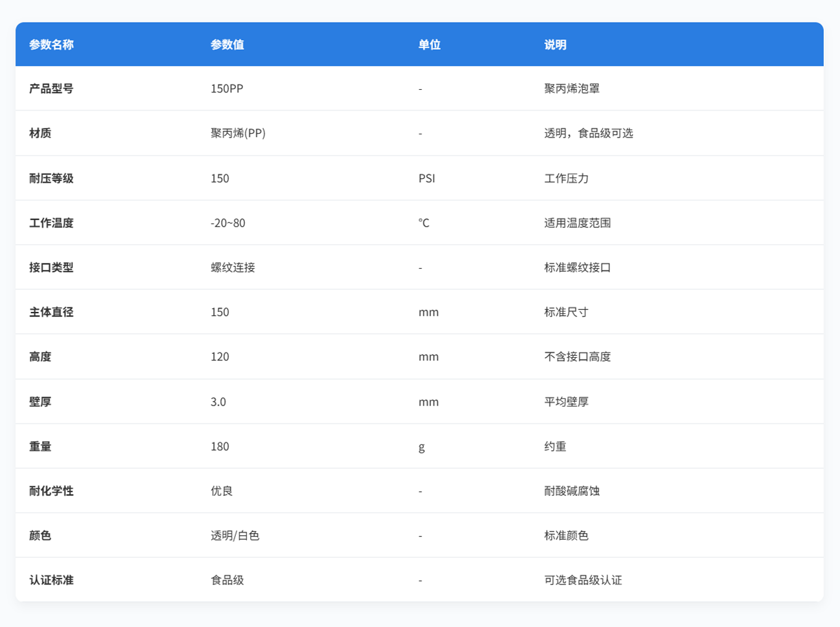The height and width of the screenshot is (627, 840).
Task: Click the °C unit cell
Action: point(424,223)
